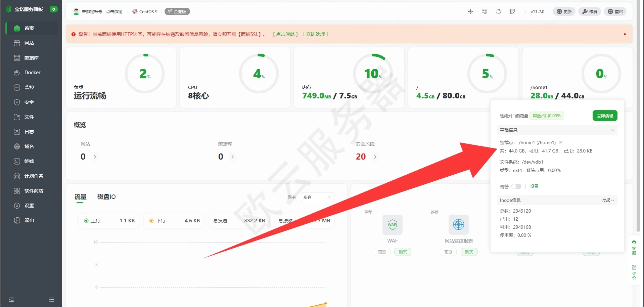Open the 网卡 selector showing 所有
The height and width of the screenshot is (307, 644).
317,197
